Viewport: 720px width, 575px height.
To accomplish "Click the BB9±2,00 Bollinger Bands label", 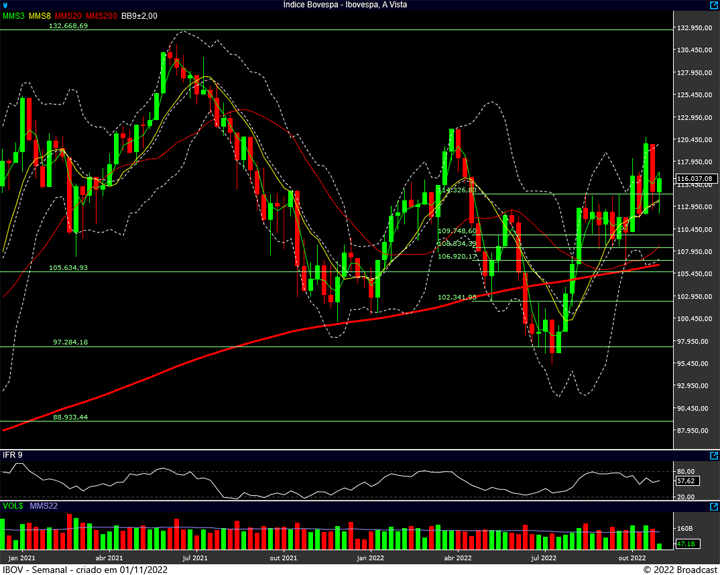I will coord(139,16).
